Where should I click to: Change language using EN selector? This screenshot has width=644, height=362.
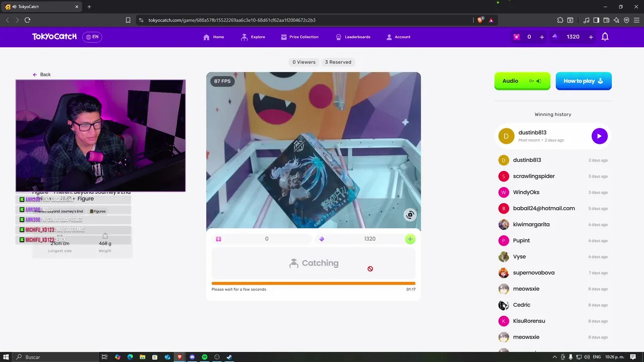pos(92,37)
